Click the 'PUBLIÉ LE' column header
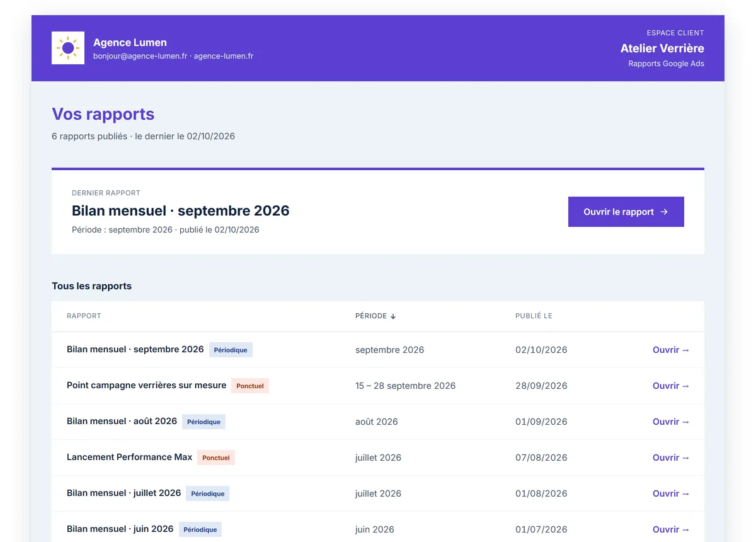The width and height of the screenshot is (756, 542). pos(534,316)
